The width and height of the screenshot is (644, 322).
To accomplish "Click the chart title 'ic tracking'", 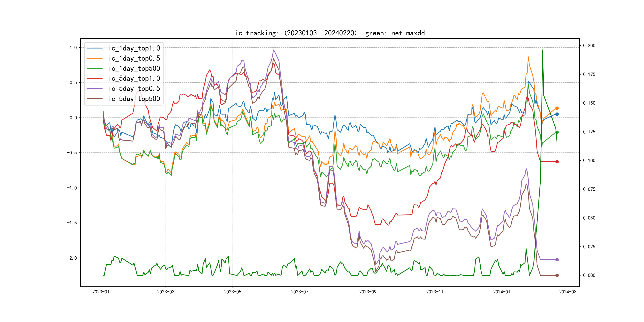I will pyautogui.click(x=330, y=33).
